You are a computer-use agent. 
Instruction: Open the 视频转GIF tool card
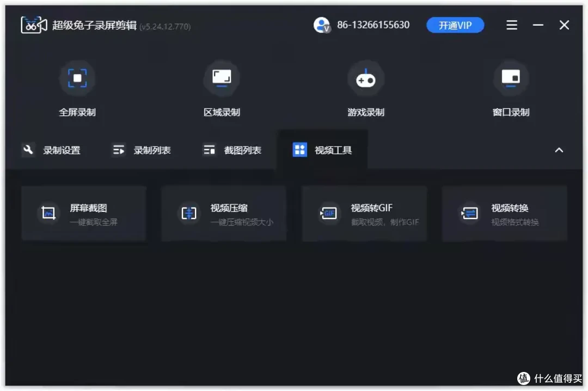364,213
